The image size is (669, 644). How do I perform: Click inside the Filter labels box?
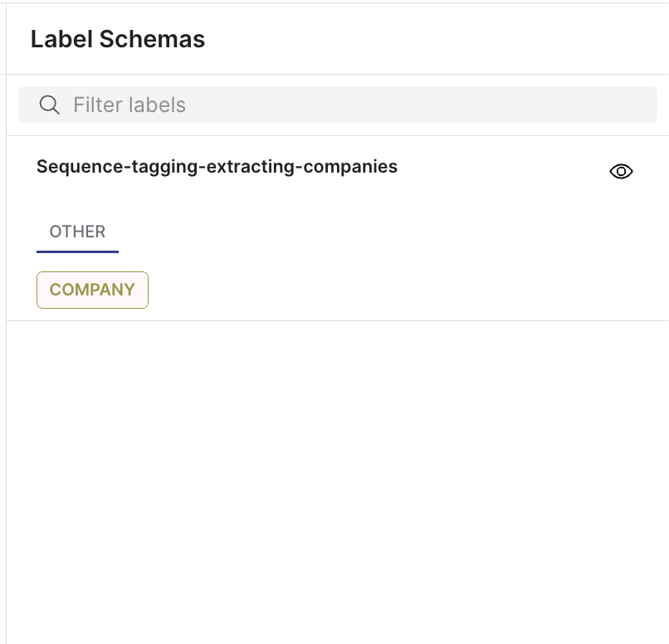click(338, 105)
